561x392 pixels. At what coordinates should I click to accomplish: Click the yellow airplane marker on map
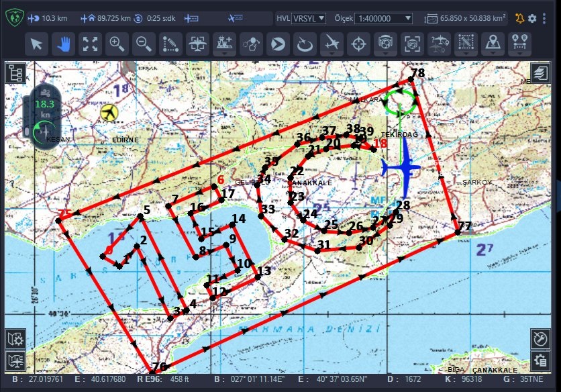(109, 112)
